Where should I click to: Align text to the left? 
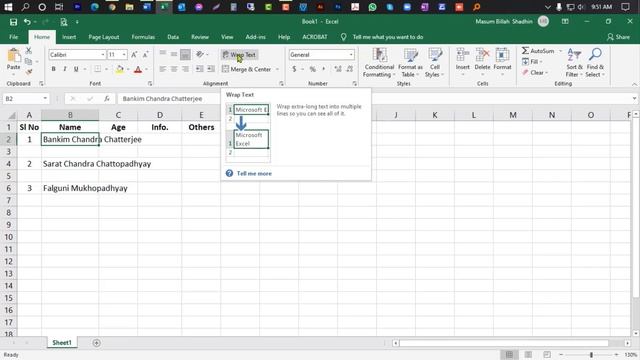pos(162,69)
